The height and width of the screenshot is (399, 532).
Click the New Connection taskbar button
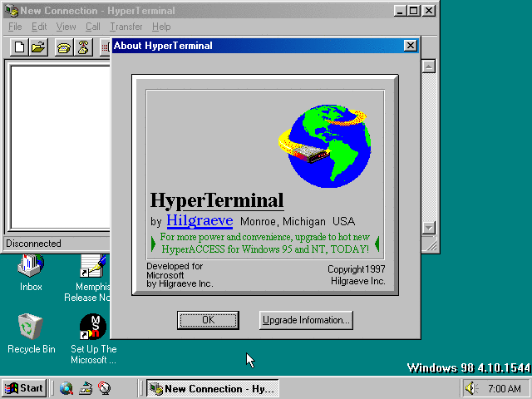pos(213,388)
